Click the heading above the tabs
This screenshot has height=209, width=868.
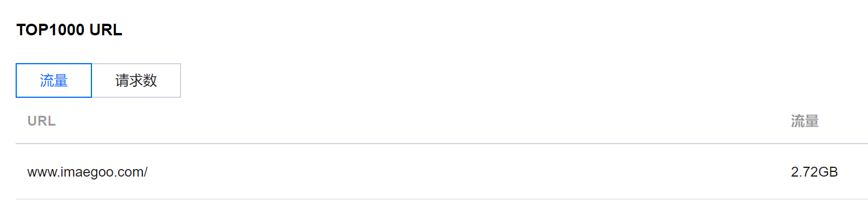tap(69, 31)
